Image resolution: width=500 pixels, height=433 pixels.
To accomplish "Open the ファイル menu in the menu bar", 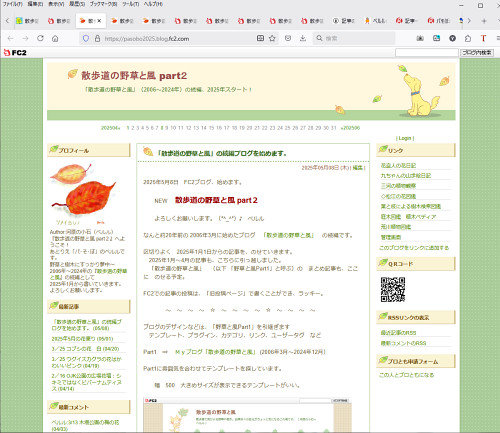I will tap(13, 4).
